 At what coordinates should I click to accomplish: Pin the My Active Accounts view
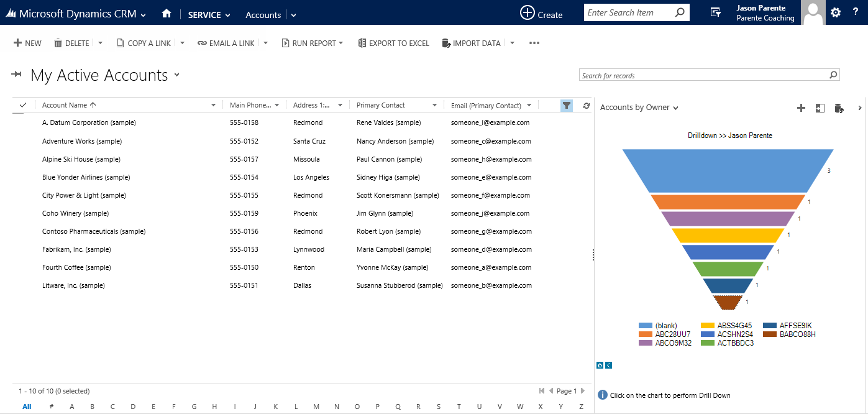[x=17, y=75]
